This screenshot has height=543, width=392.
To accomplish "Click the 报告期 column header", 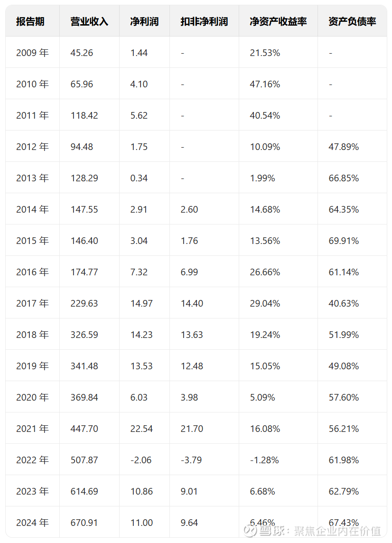I will (30, 21).
